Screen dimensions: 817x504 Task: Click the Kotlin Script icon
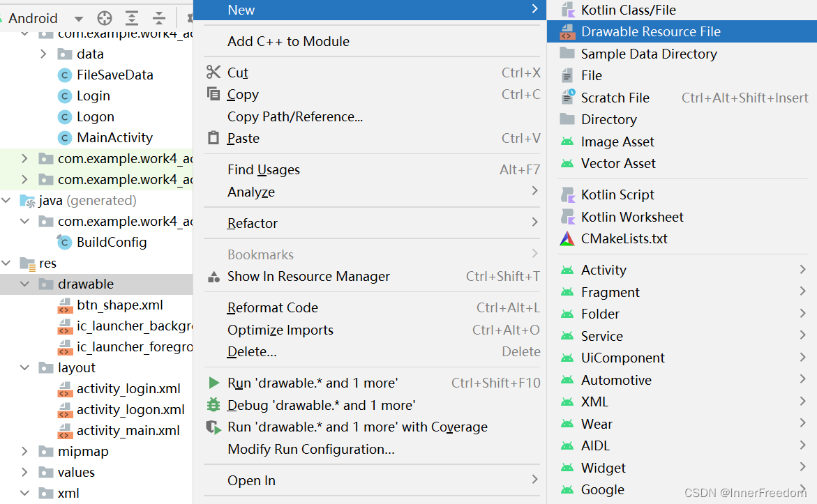point(567,194)
